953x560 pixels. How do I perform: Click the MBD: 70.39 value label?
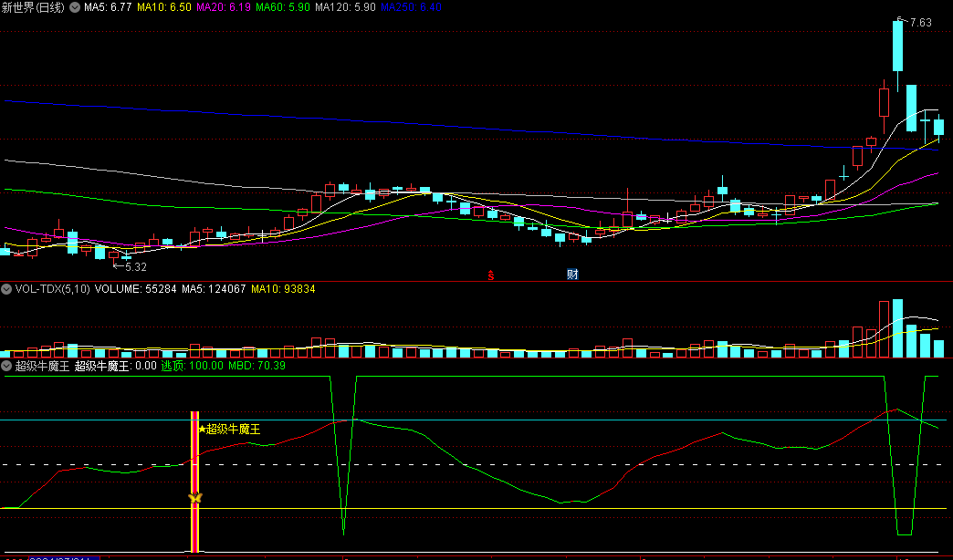click(257, 366)
